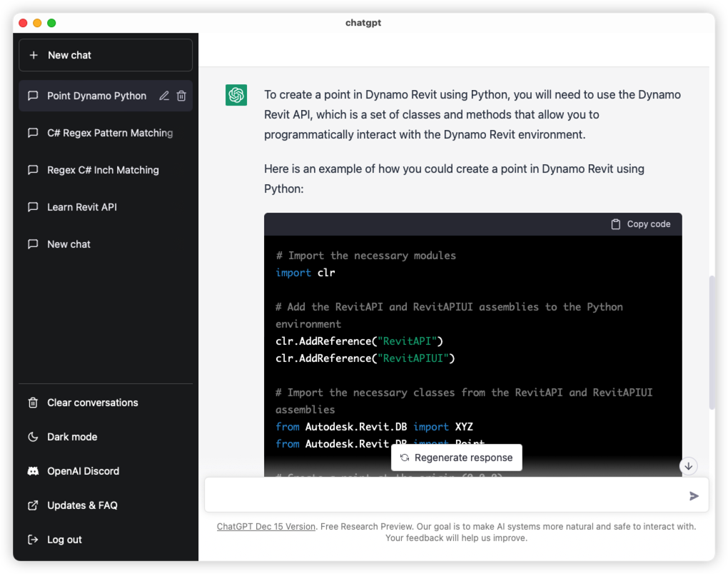This screenshot has height=574, width=728.
Task: Click the scroll-to-bottom arrow button
Action: (x=688, y=466)
